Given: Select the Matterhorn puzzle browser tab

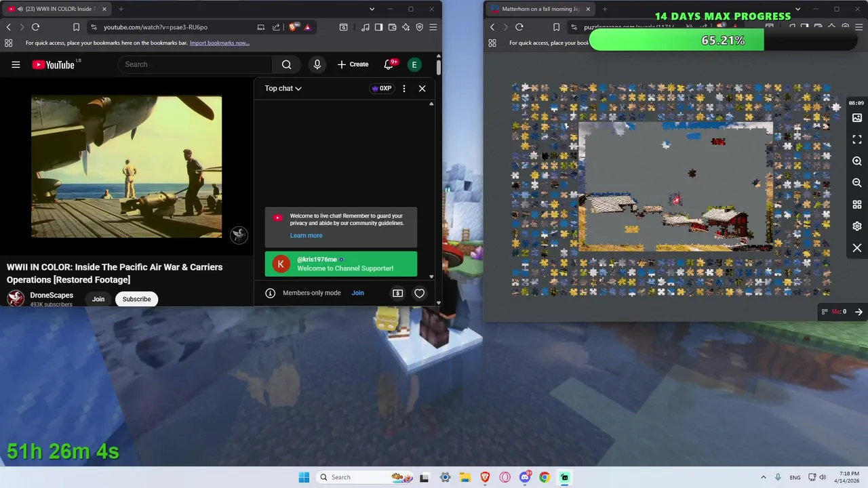Looking at the screenshot, I should (x=540, y=9).
